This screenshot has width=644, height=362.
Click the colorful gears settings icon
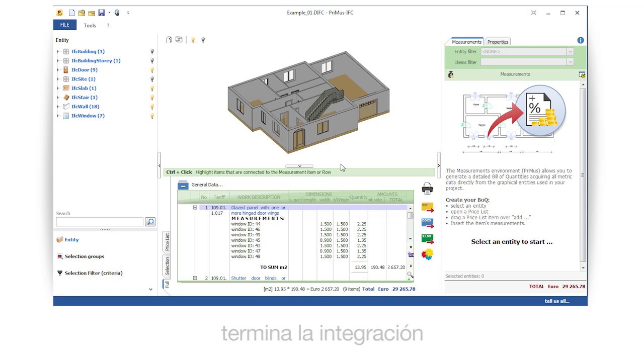click(427, 254)
